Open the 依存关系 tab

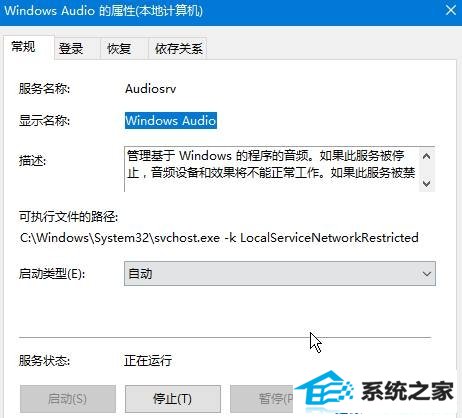[x=178, y=49]
